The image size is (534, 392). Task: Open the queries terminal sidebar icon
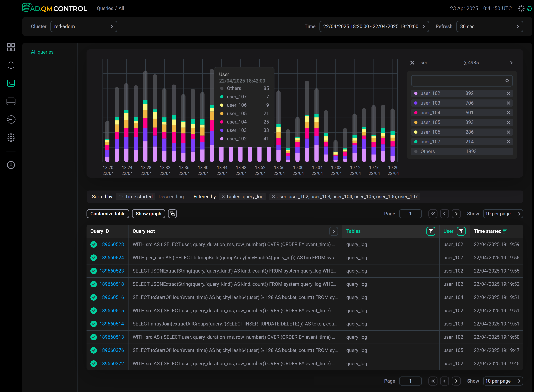click(x=11, y=83)
